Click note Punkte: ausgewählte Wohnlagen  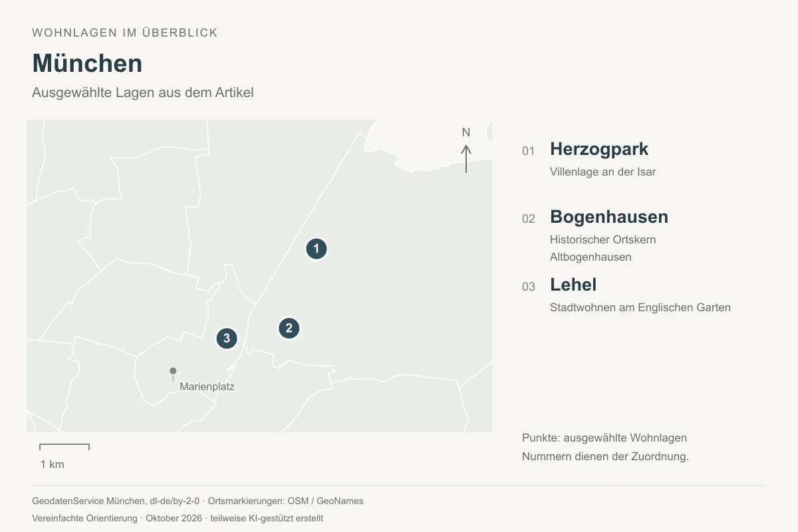(x=604, y=438)
